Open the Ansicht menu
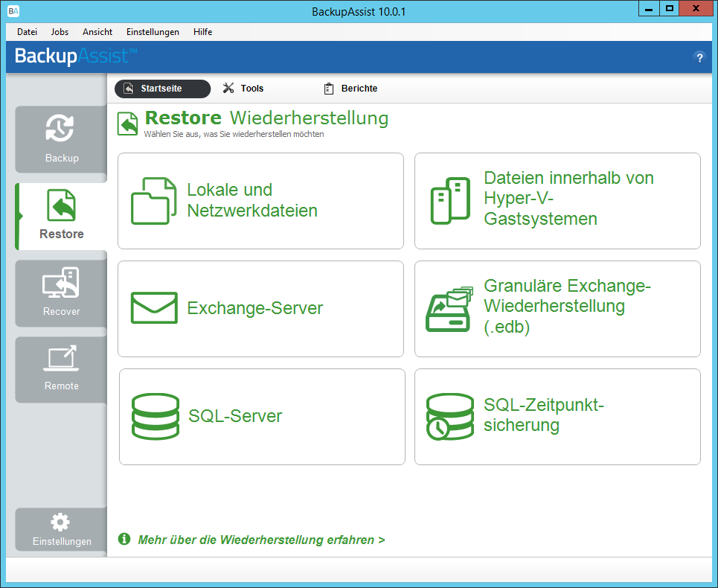The width and height of the screenshot is (718, 588). tap(97, 31)
